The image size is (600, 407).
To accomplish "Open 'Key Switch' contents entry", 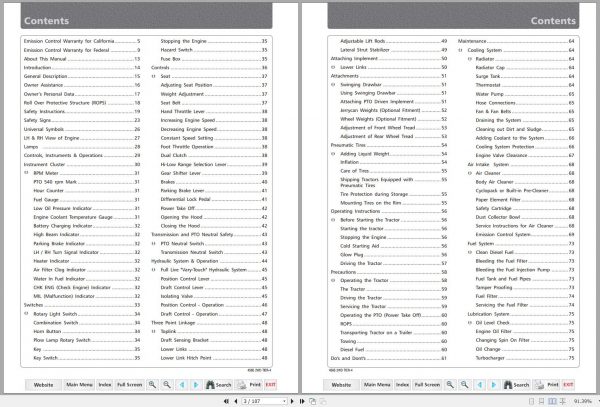I will 86,358.
